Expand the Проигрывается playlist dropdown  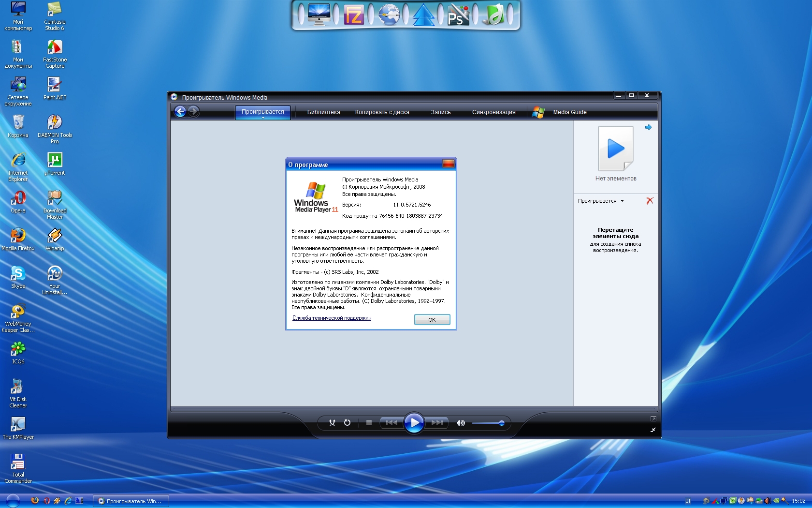pos(622,201)
